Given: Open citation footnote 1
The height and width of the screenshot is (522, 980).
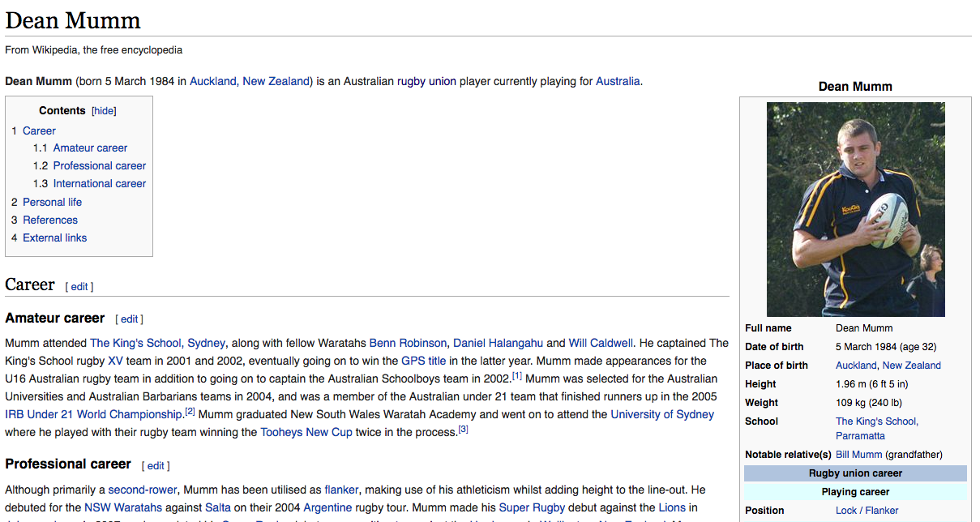Looking at the screenshot, I should click(x=517, y=376).
